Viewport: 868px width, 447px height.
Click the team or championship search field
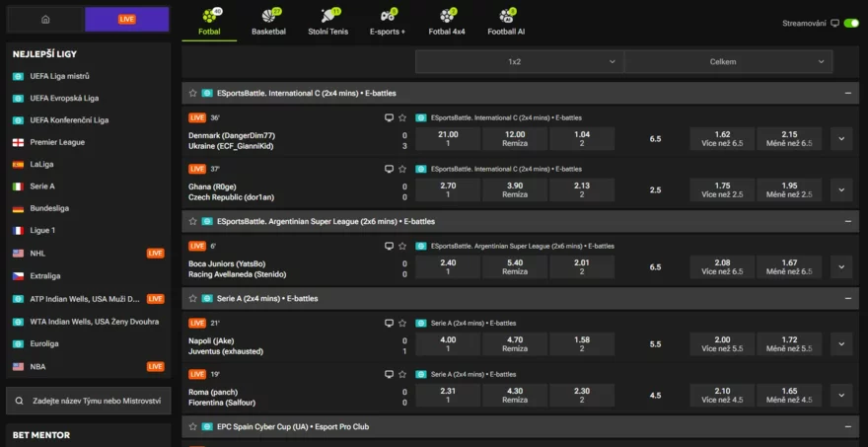click(x=87, y=400)
